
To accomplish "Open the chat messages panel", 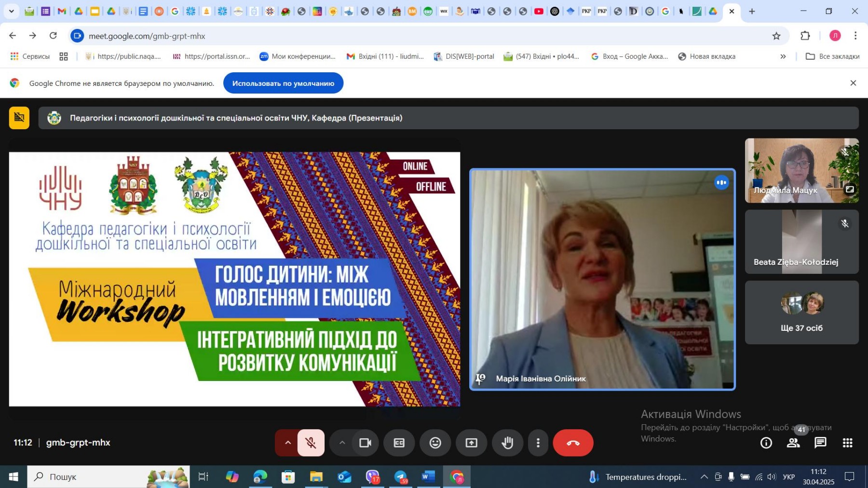I will click(x=820, y=443).
